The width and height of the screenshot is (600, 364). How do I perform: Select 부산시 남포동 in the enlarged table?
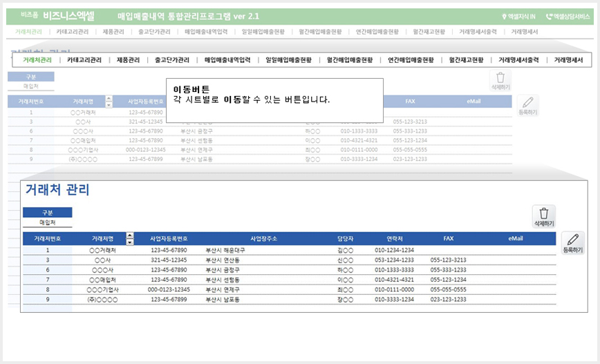click(223, 300)
